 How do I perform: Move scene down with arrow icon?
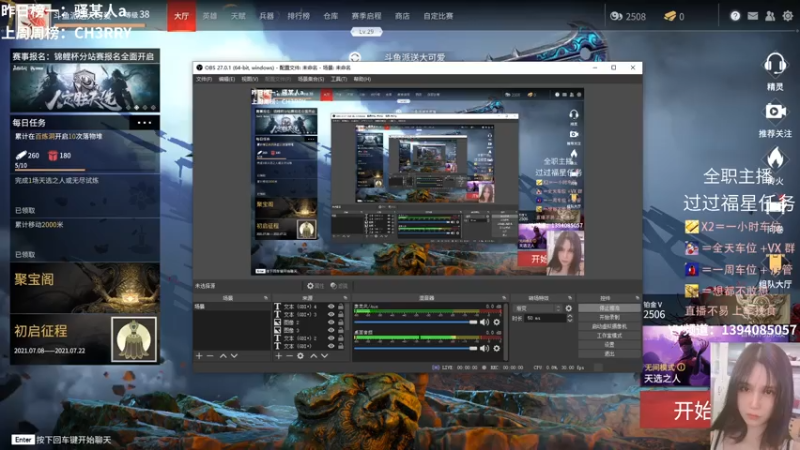pyautogui.click(x=234, y=356)
